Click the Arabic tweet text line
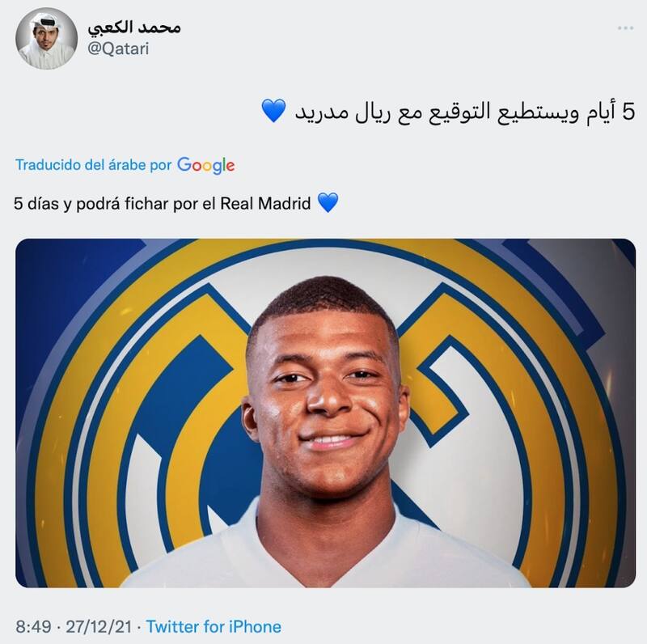647x644 pixels. coord(448,112)
